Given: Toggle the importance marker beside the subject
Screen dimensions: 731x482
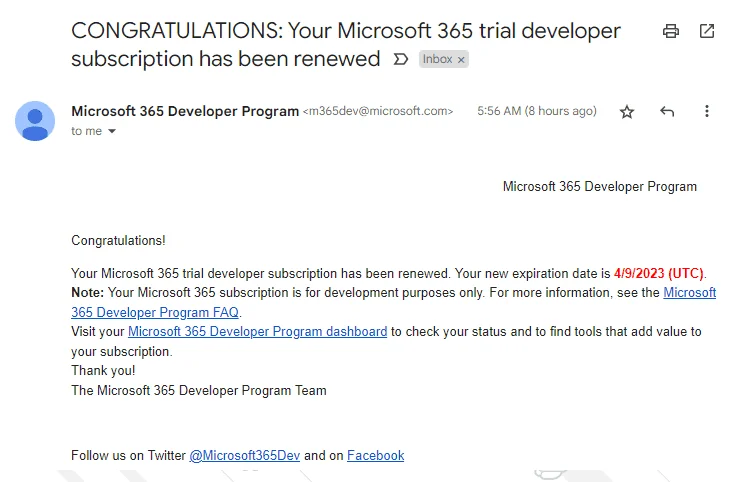Looking at the screenshot, I should [400, 59].
